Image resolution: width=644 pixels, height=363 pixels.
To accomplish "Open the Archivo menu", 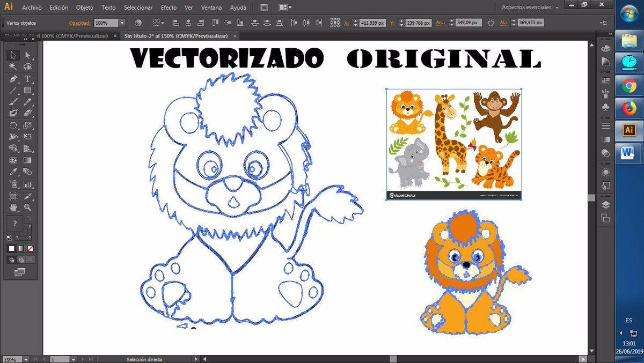I will [x=32, y=8].
